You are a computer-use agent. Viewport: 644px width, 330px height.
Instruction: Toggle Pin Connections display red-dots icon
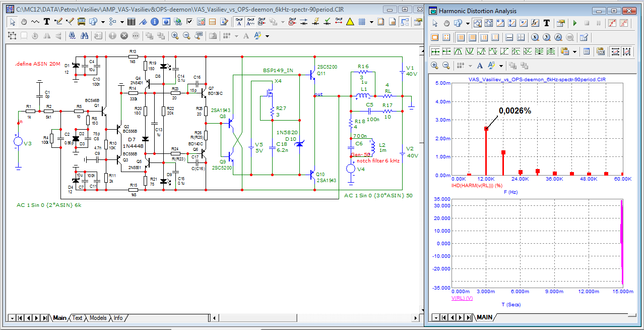click(x=339, y=22)
